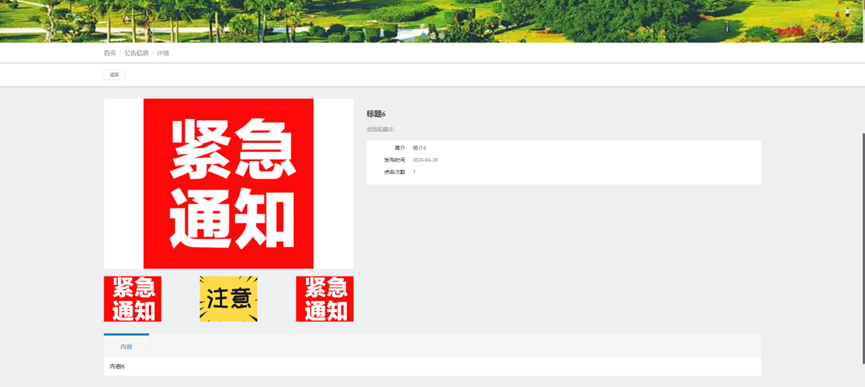Click the click-count value 7
The height and width of the screenshot is (387, 865).
click(x=414, y=172)
